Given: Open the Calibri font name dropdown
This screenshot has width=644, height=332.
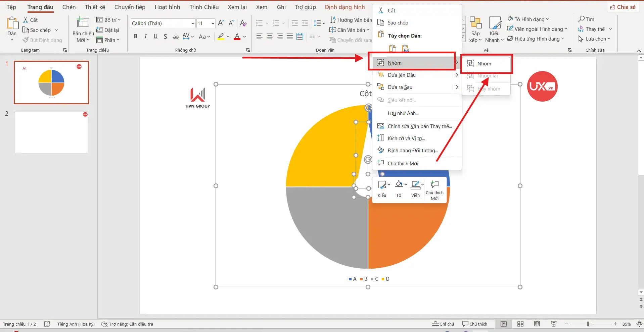Looking at the screenshot, I should 193,23.
